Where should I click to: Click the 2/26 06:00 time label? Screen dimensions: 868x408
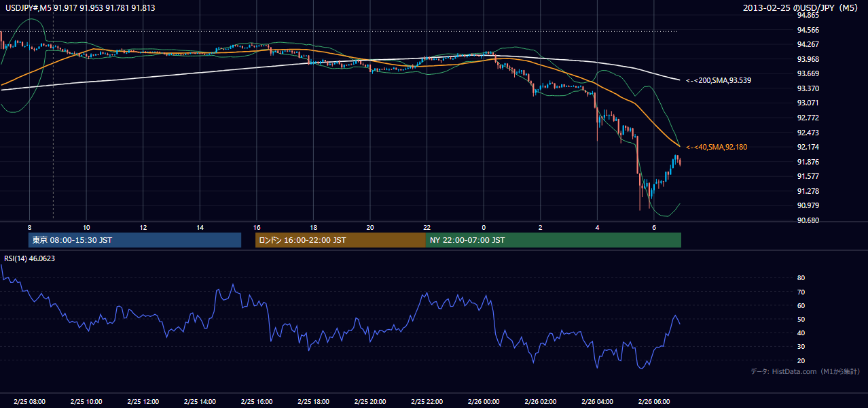pos(654,402)
